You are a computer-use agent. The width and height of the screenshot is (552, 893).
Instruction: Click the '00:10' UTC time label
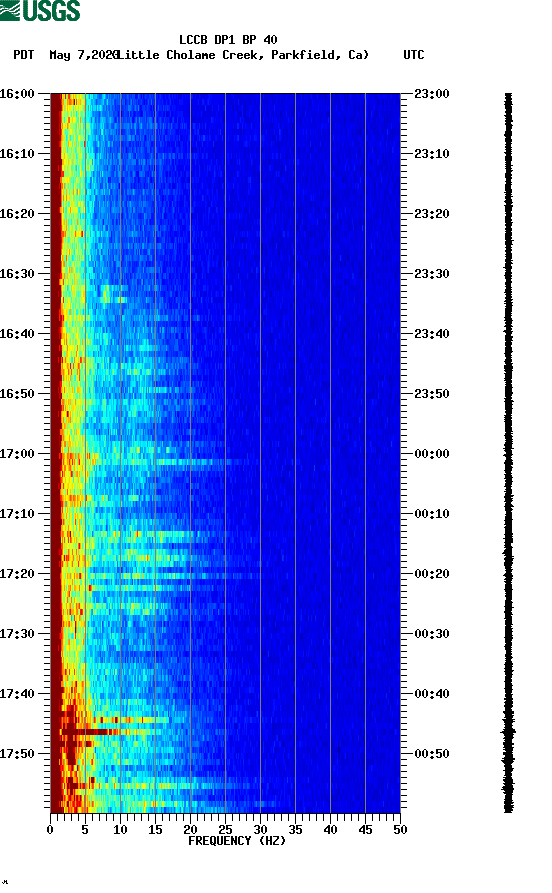click(x=432, y=514)
